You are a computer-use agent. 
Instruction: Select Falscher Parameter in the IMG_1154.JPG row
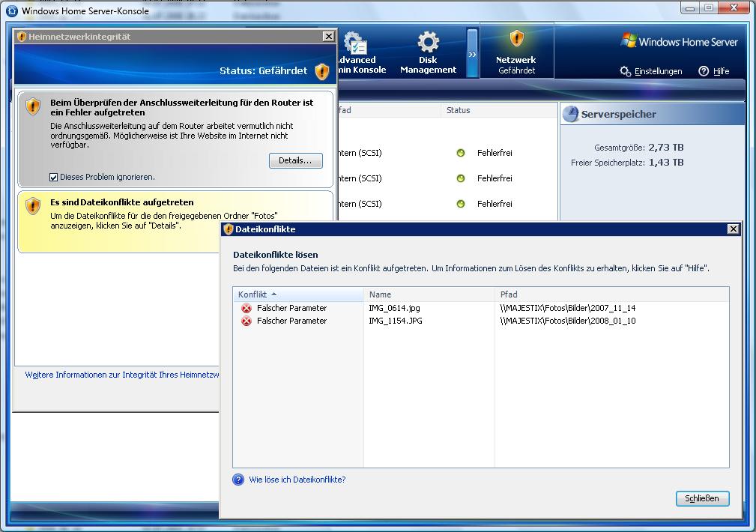pyautogui.click(x=291, y=321)
